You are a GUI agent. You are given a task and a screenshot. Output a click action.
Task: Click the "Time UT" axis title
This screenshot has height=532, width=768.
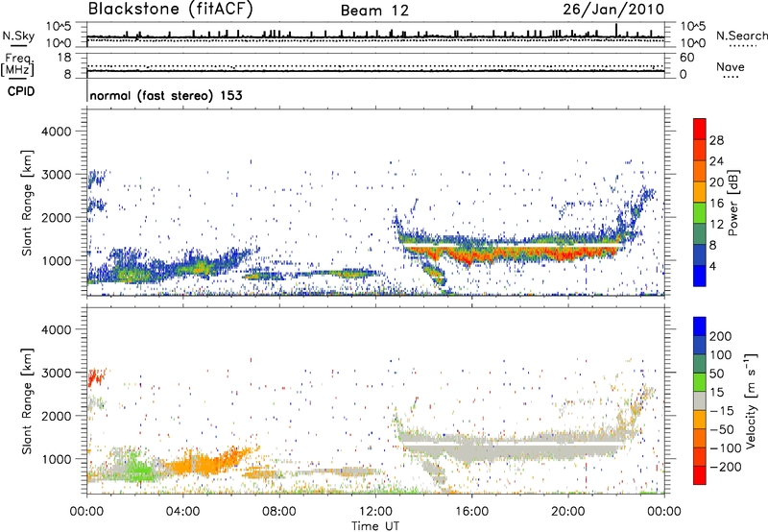tap(375, 526)
